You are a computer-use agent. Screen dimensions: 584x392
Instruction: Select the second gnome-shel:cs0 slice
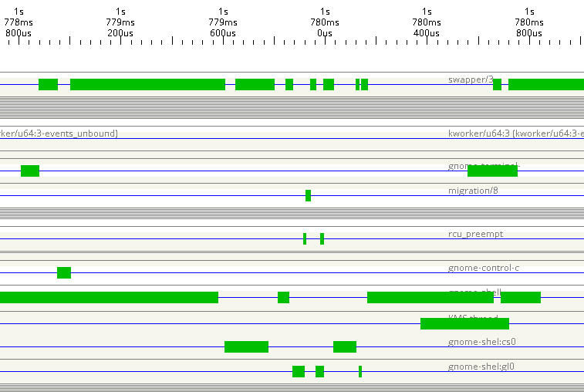(x=344, y=346)
